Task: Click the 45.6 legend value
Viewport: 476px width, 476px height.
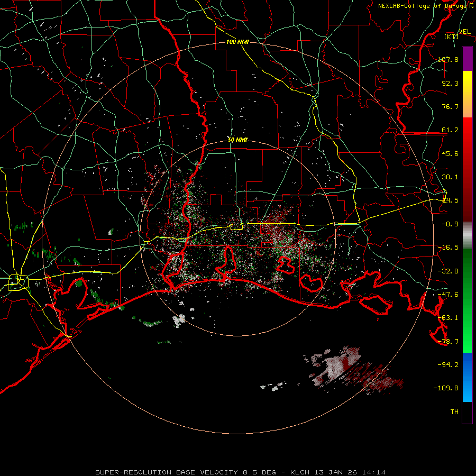Action: pyautogui.click(x=450, y=153)
